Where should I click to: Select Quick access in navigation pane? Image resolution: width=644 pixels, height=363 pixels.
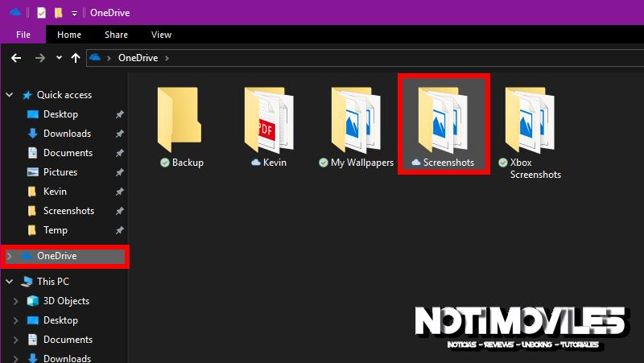(x=64, y=95)
